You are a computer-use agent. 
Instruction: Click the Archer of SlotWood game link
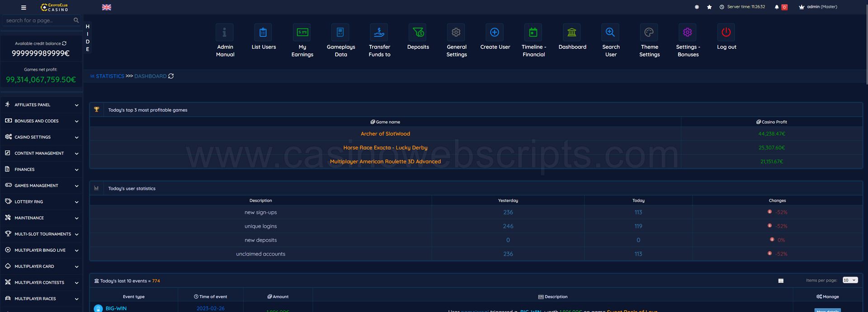pyautogui.click(x=385, y=134)
